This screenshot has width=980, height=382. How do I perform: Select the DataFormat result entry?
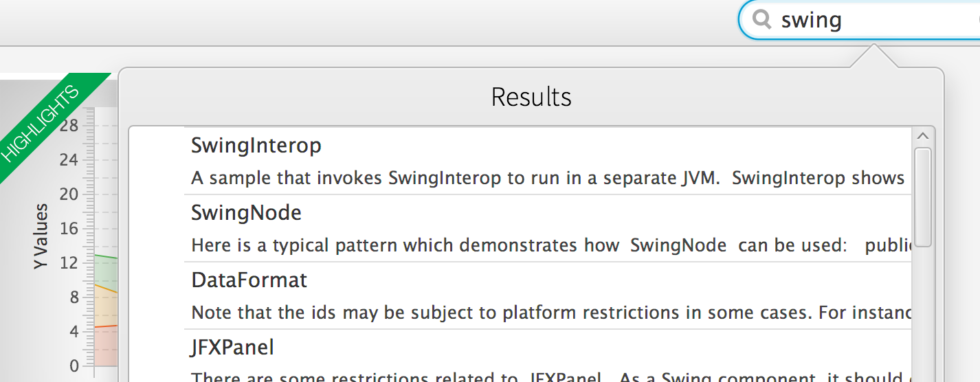click(249, 280)
